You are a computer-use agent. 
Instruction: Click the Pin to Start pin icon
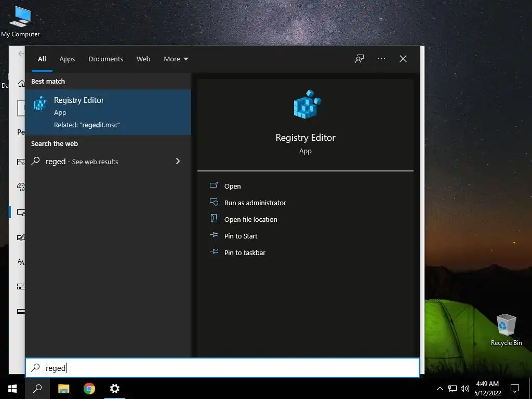click(x=214, y=235)
